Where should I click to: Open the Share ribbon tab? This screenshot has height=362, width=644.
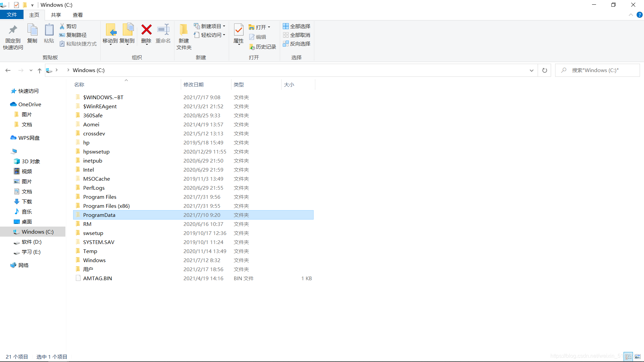click(56, 15)
